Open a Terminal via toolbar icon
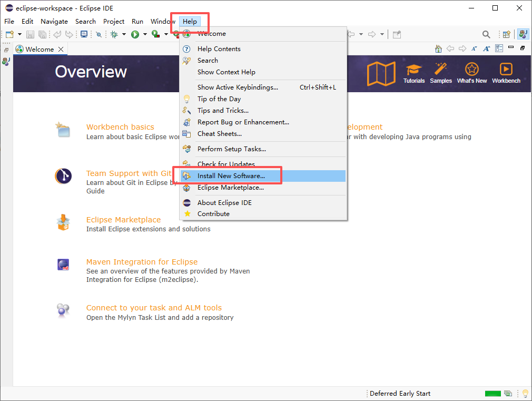Image resolution: width=532 pixels, height=401 pixels. [84, 34]
